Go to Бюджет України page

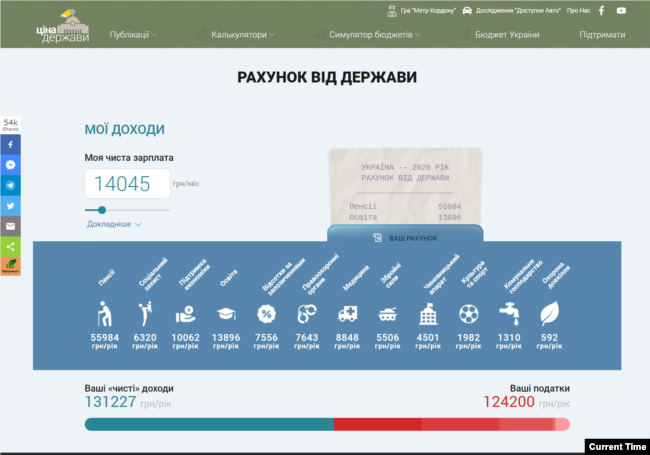(x=507, y=35)
